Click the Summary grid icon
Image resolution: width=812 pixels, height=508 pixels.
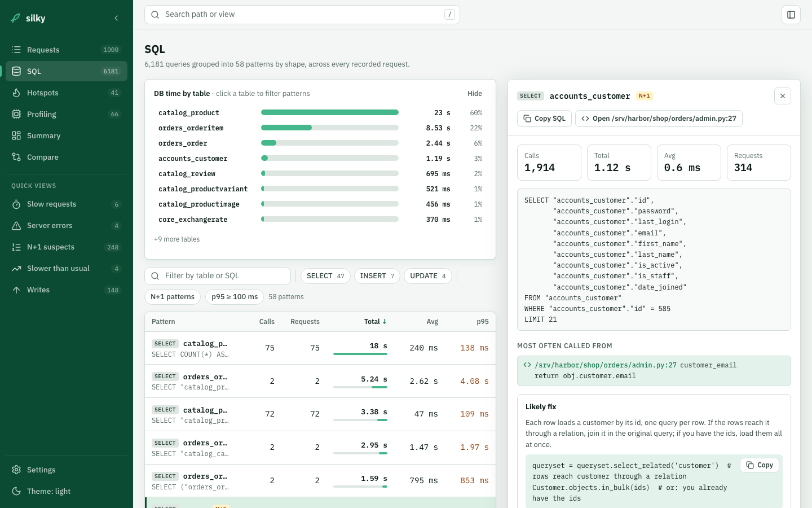click(x=16, y=135)
